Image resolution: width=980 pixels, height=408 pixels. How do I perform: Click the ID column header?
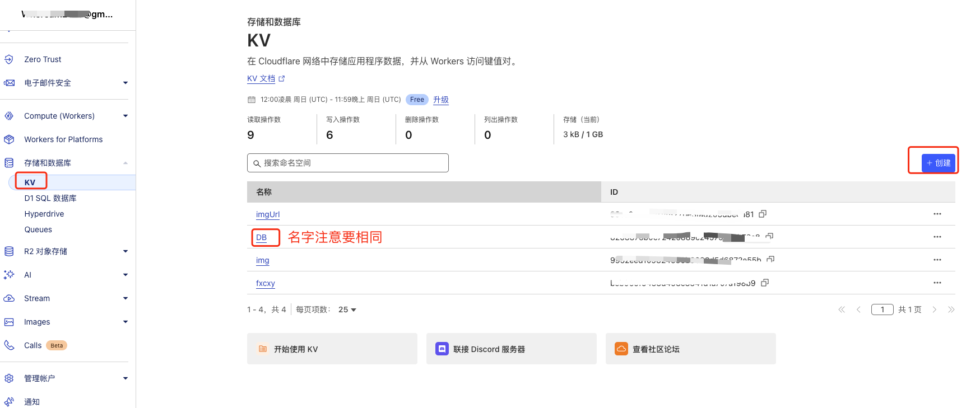coord(778,192)
